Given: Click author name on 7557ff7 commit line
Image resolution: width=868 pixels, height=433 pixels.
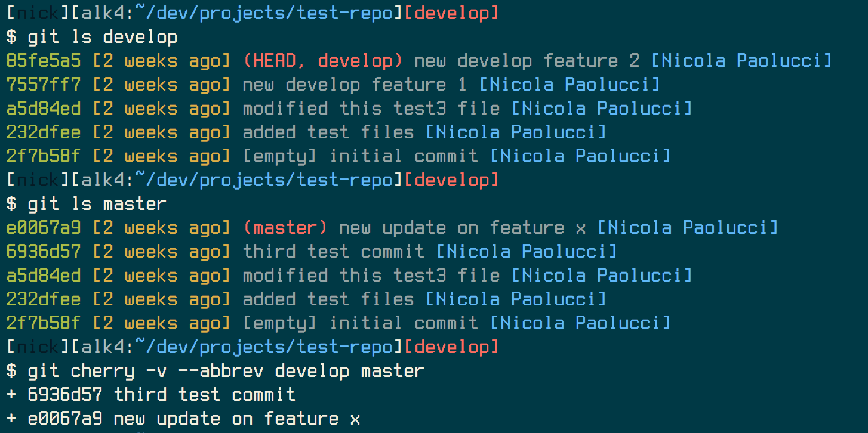Looking at the screenshot, I should (570, 85).
